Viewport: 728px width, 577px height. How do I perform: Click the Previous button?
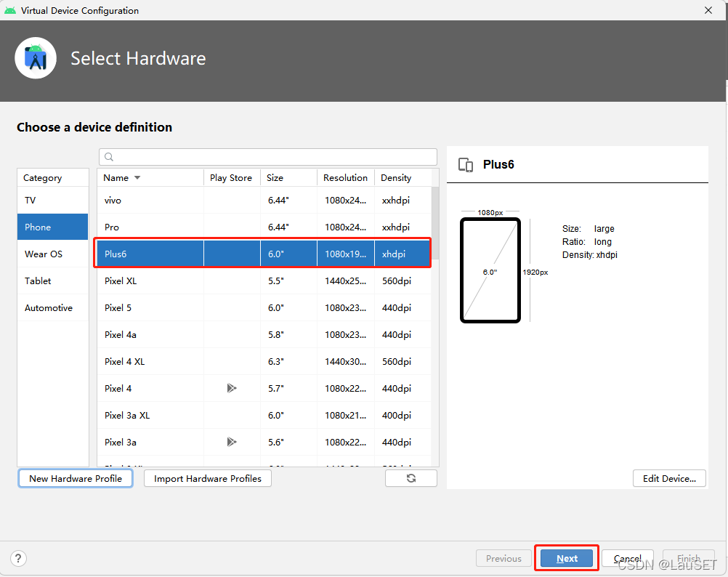[x=503, y=558]
